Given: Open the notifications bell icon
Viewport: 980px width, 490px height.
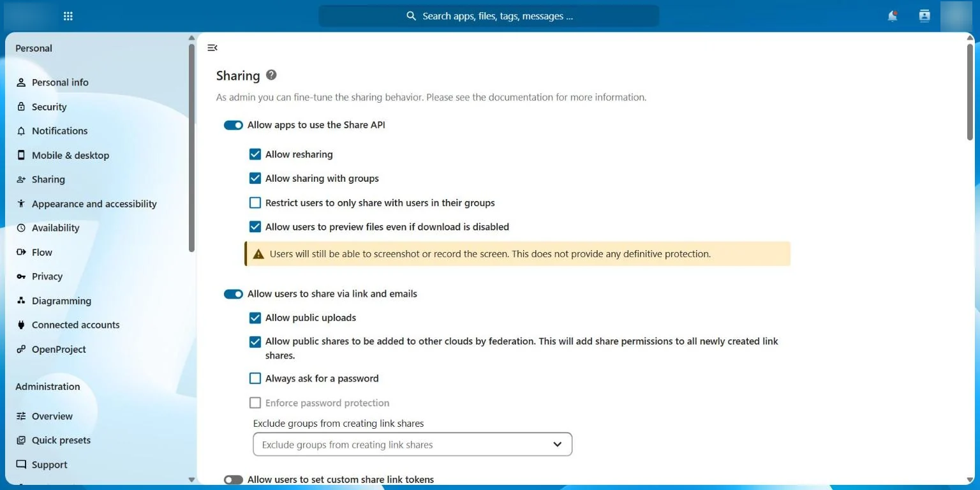Looking at the screenshot, I should (x=893, y=16).
